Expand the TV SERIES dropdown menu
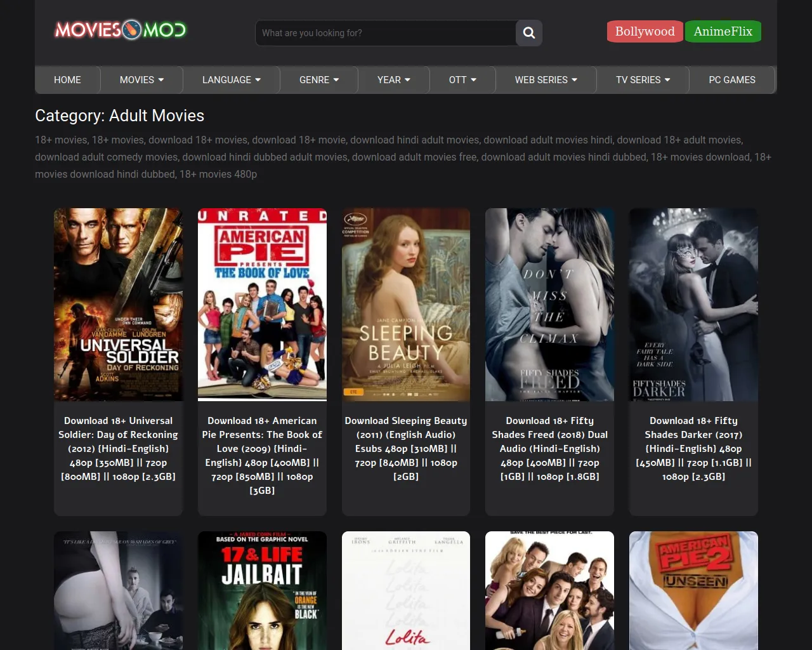 tap(643, 80)
